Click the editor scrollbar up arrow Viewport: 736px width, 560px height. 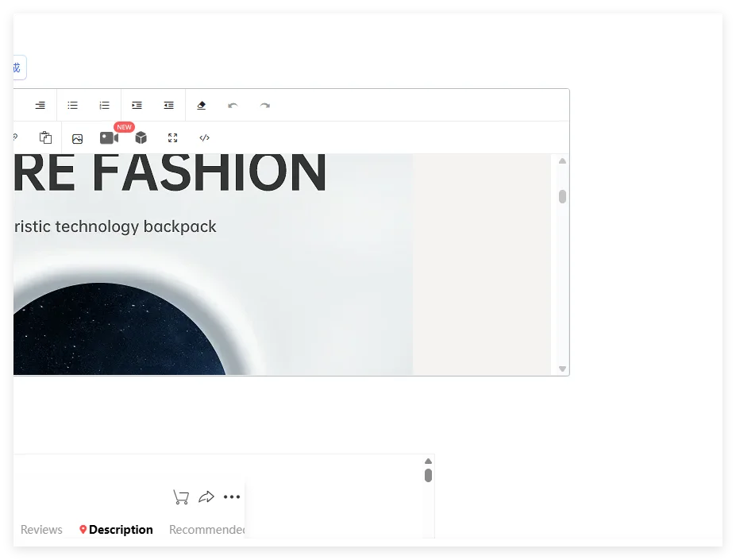(x=562, y=161)
